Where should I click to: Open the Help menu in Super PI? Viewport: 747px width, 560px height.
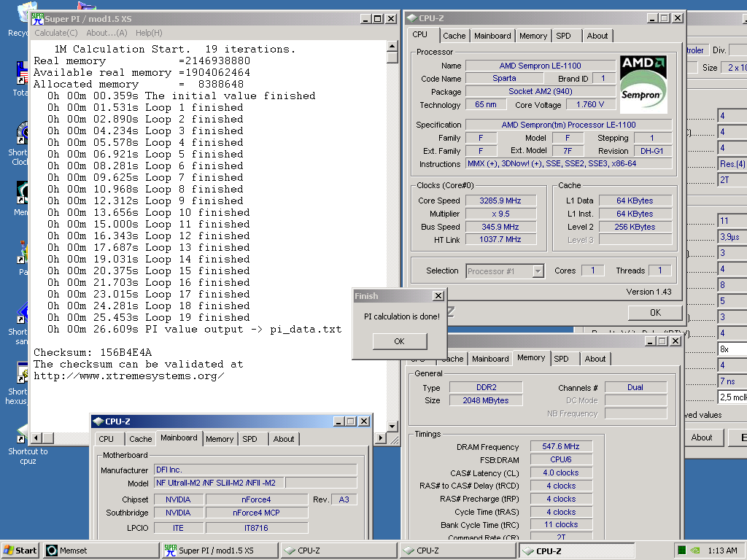149,33
